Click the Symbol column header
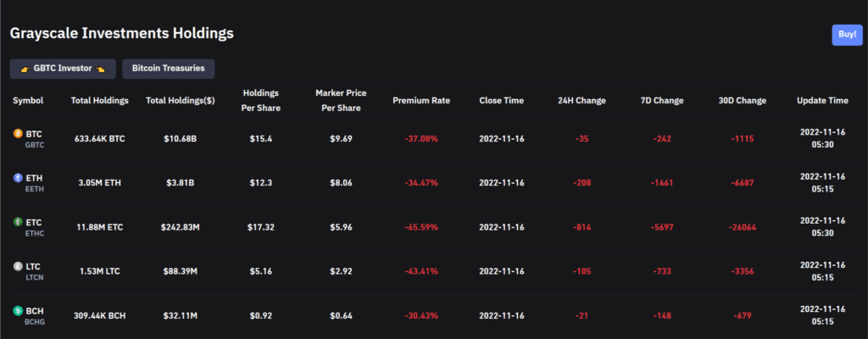 [28, 101]
